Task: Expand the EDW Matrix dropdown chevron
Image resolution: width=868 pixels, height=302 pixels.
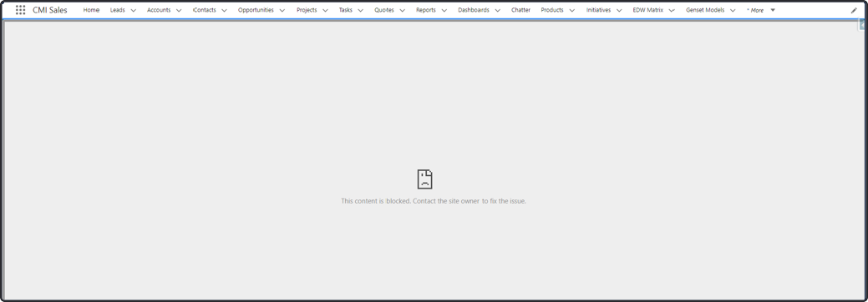Action: point(672,11)
